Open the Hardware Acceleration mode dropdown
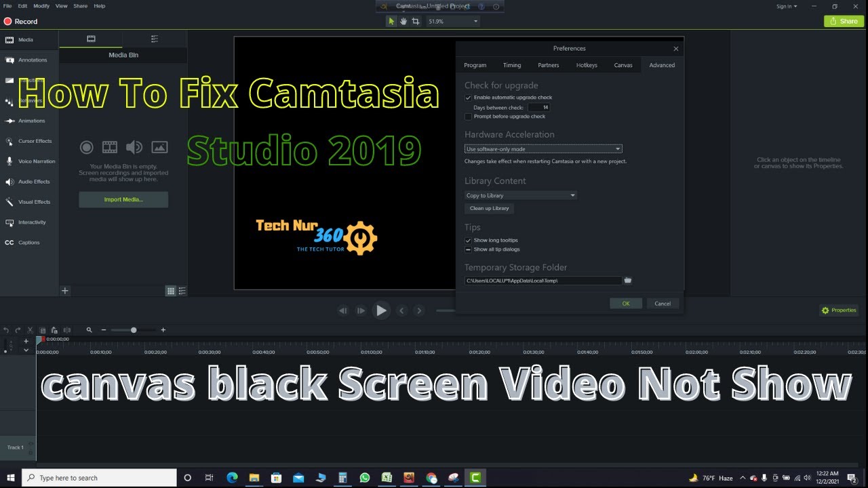 (x=543, y=148)
